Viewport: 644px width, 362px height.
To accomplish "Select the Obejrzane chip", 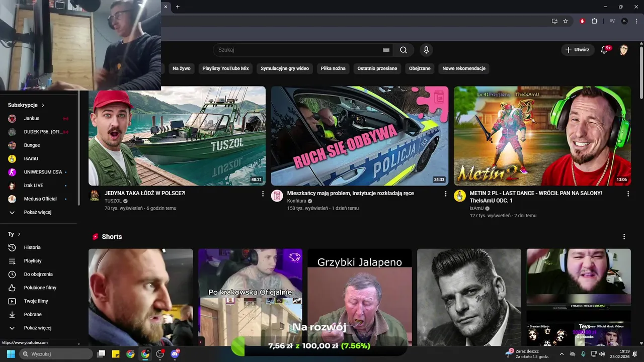I will pos(420,68).
